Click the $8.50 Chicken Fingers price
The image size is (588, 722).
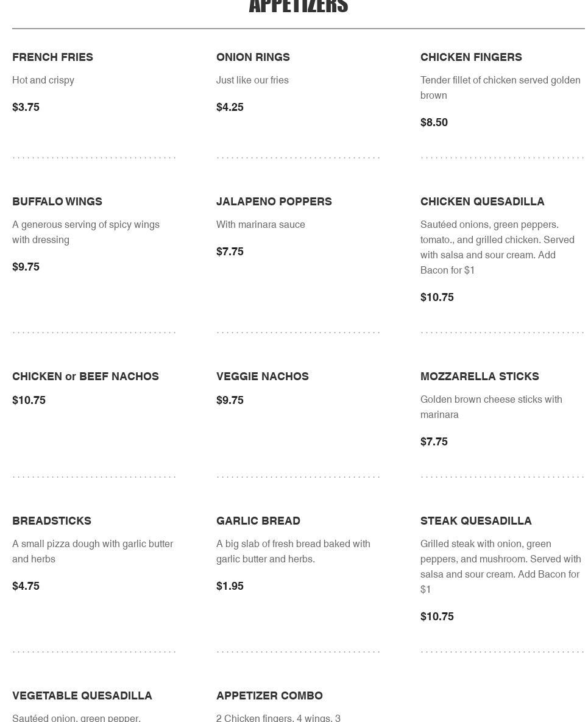click(434, 122)
